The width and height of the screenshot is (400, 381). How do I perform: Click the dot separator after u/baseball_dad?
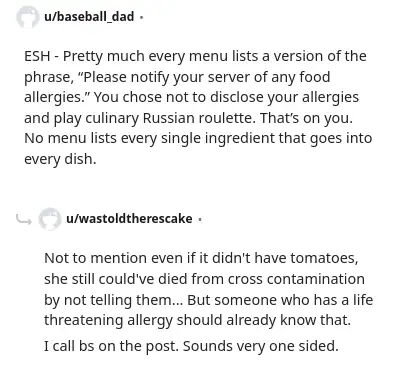[x=141, y=17]
